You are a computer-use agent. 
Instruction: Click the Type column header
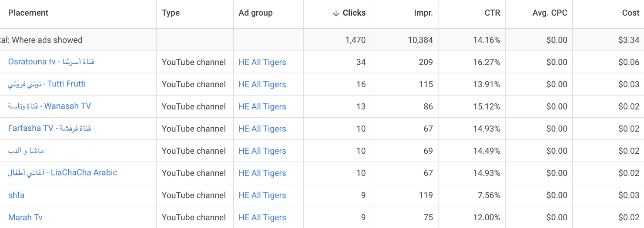(171, 13)
